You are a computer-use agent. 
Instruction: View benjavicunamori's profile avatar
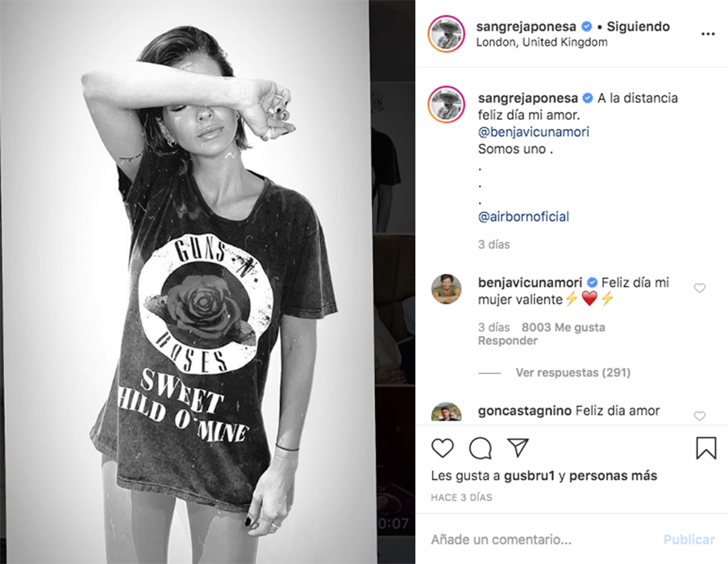coord(446,289)
